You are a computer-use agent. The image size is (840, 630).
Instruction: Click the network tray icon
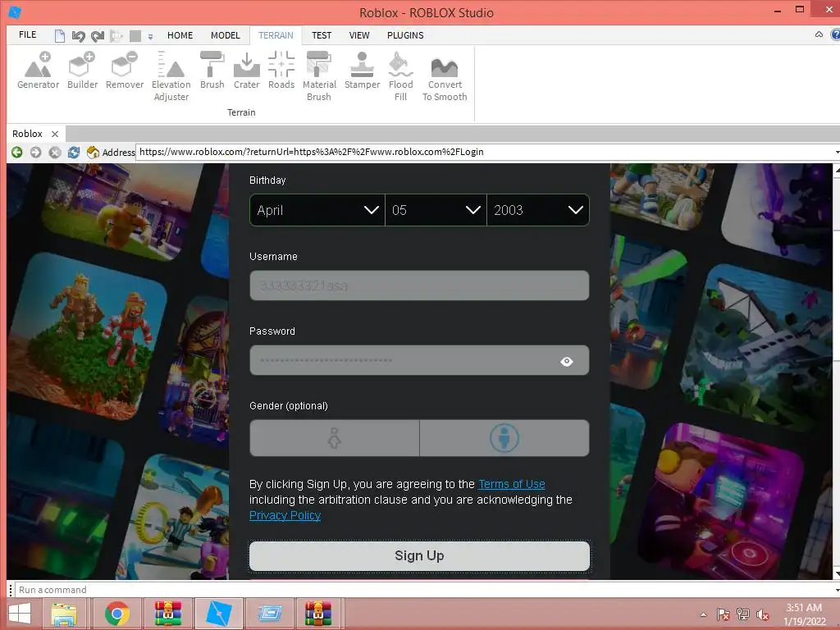pos(743,614)
